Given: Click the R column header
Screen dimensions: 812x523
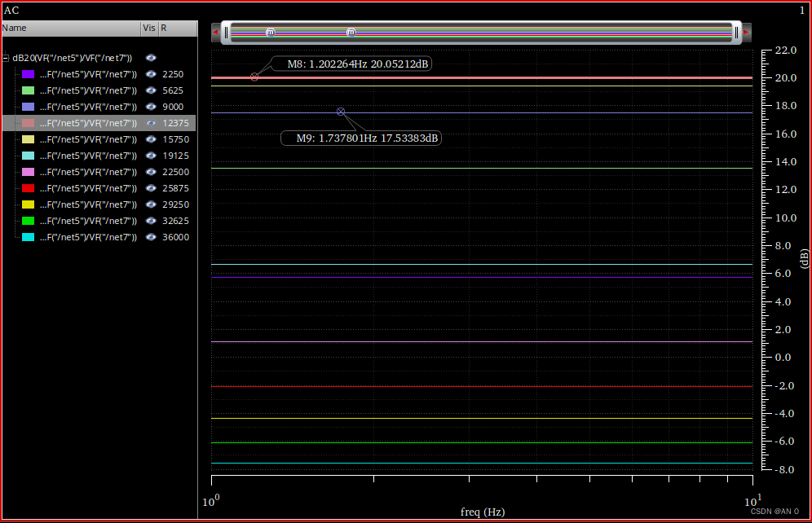Looking at the screenshot, I should coord(178,28).
